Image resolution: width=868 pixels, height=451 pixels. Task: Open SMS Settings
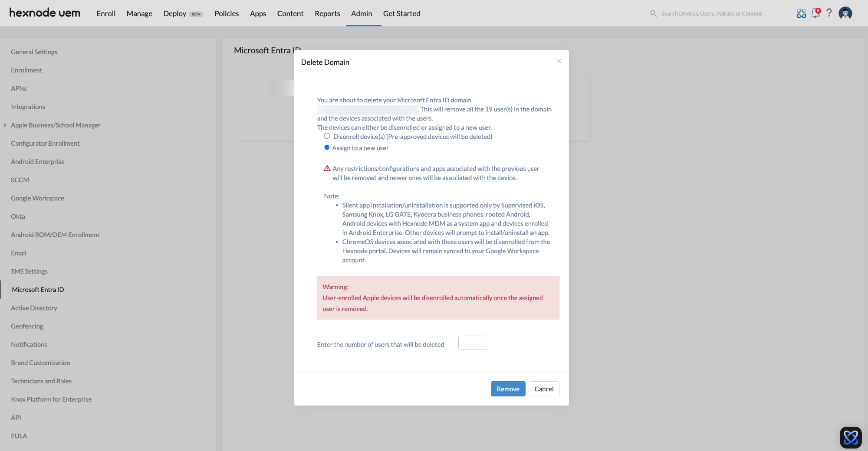(29, 271)
